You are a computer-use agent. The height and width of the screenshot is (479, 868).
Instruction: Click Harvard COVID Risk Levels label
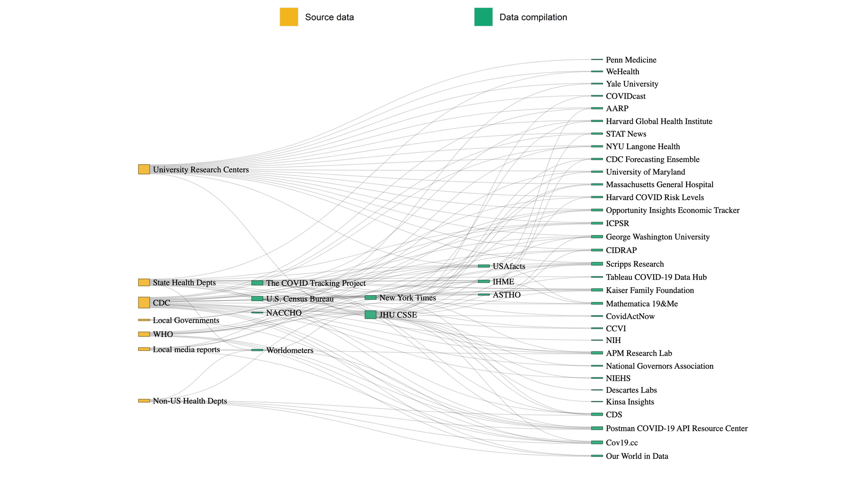[655, 197]
